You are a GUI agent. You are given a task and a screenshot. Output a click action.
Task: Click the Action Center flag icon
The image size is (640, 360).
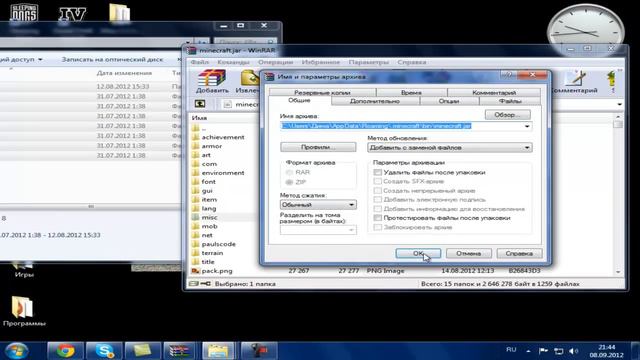[x=543, y=351]
